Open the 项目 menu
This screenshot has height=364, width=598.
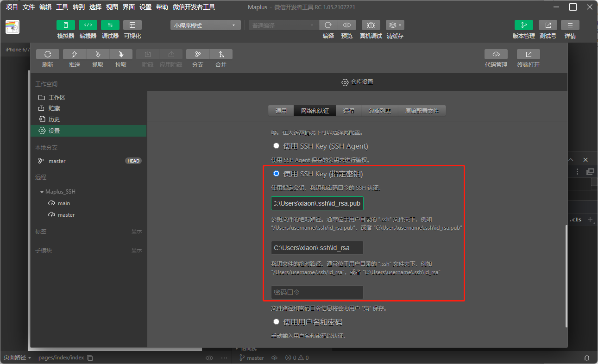12,7
